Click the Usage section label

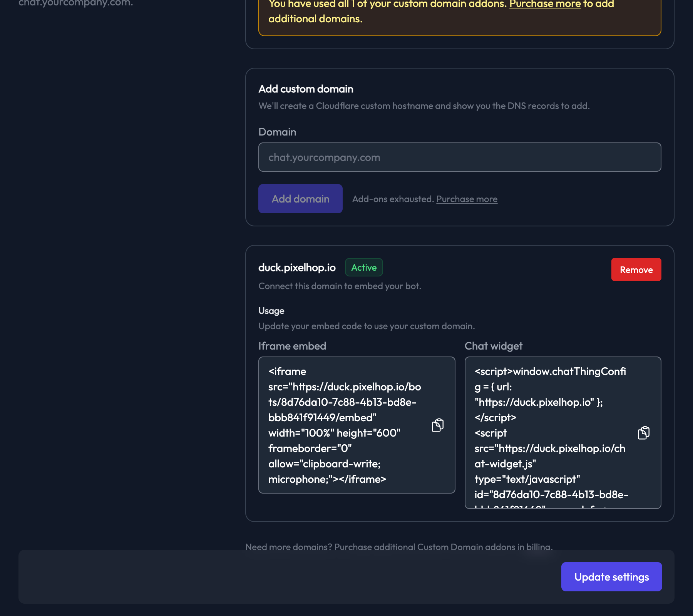[271, 310]
